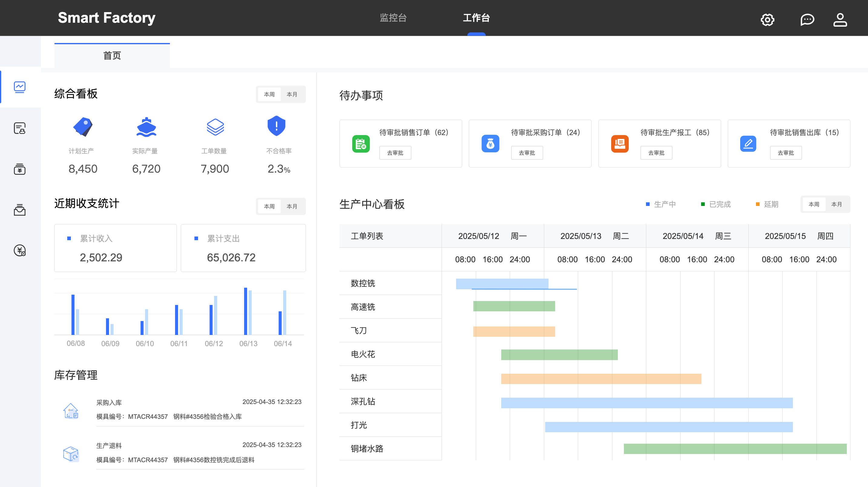Click the user profile icon
868x487 pixels.
click(x=840, y=20)
